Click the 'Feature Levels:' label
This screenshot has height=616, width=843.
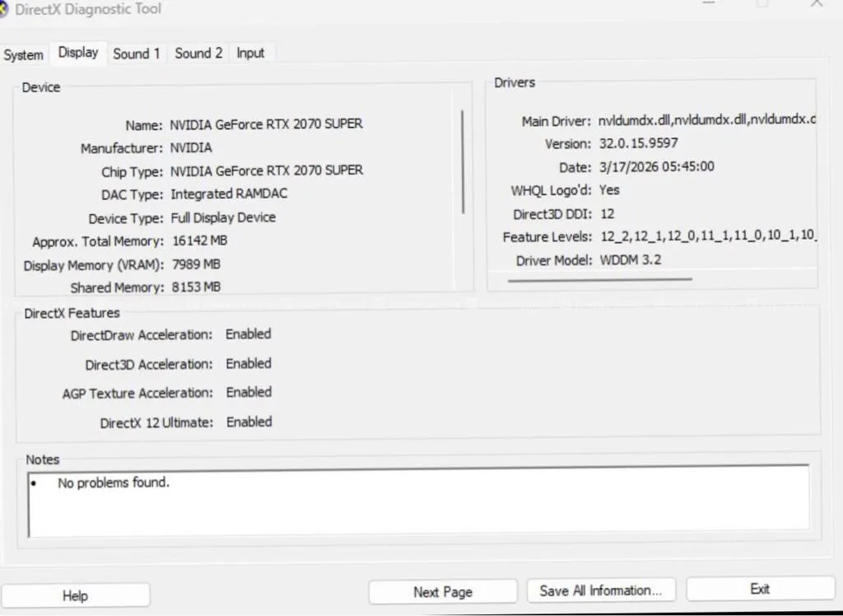547,237
